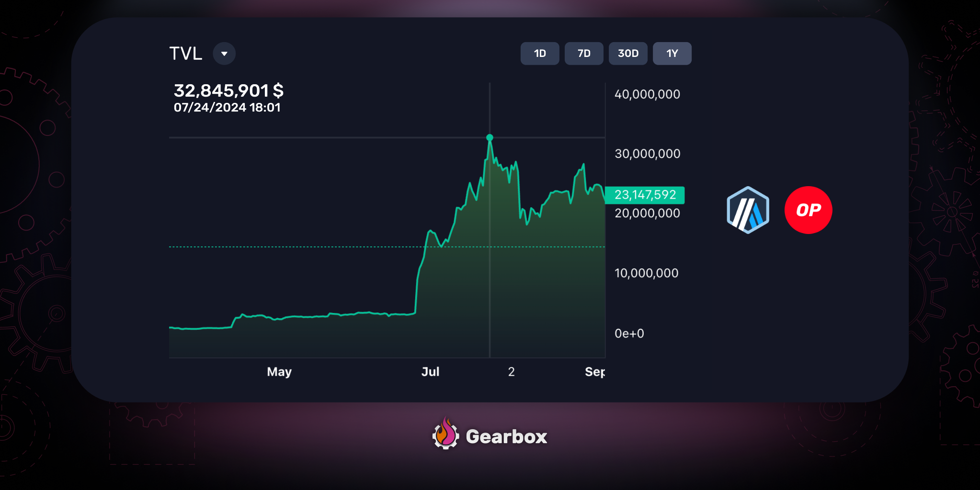This screenshot has width=980, height=490.
Task: Show the 1Y chart range
Action: coord(672,54)
